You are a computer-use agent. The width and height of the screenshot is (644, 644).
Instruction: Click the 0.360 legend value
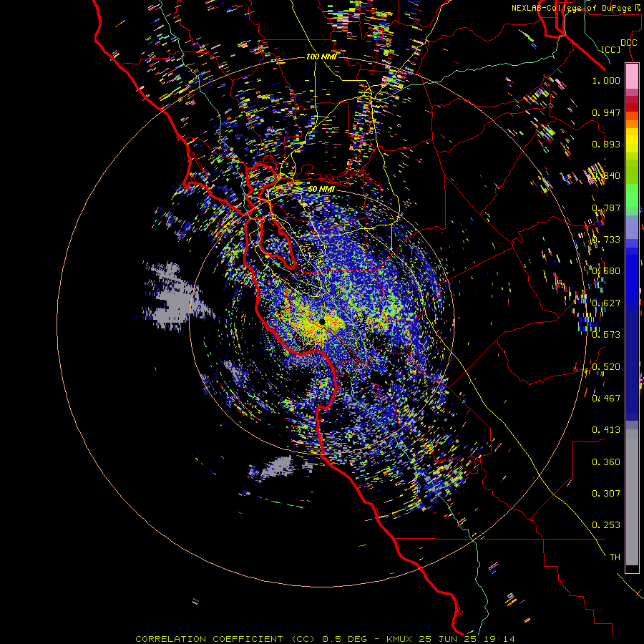(606, 462)
